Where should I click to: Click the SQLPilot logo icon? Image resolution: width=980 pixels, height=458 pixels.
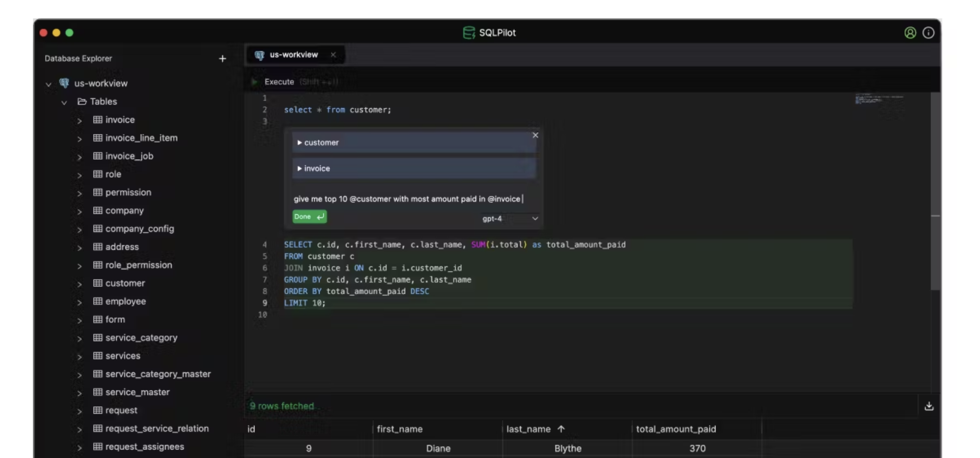469,33
